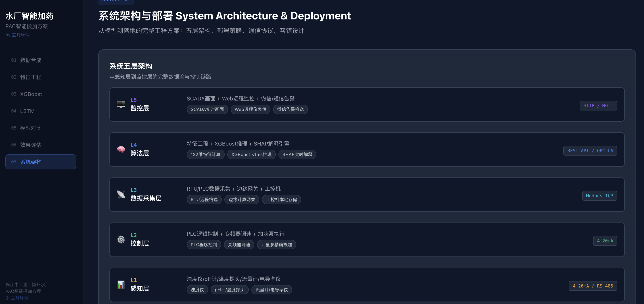Click the brain icon for L4 算法层
This screenshot has height=304, width=644.
(121, 149)
